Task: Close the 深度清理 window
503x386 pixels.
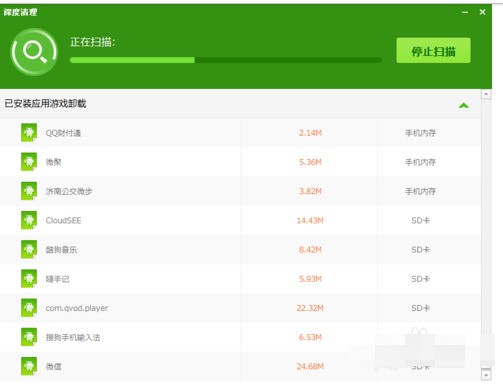Action: click(482, 12)
